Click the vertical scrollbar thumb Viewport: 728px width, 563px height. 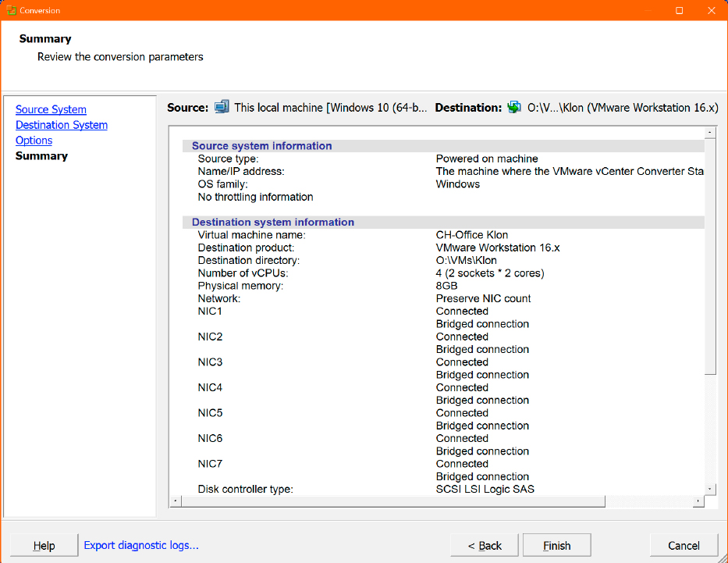tap(710, 256)
